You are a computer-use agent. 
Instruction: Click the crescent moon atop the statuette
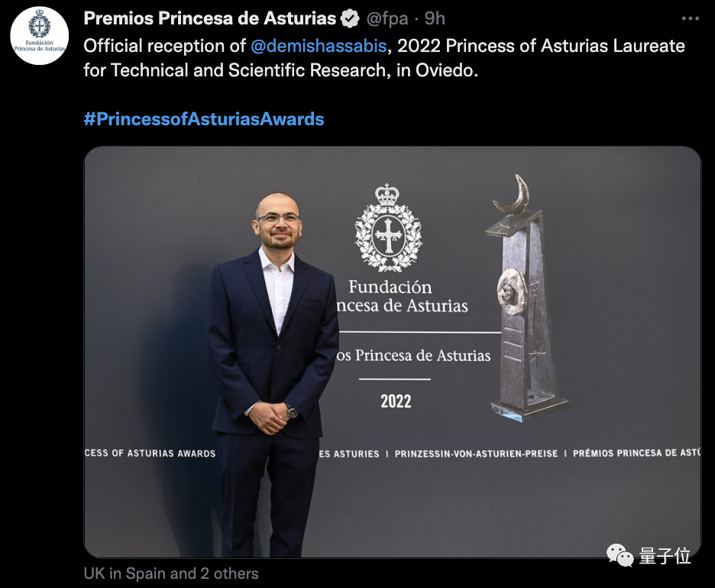513,194
